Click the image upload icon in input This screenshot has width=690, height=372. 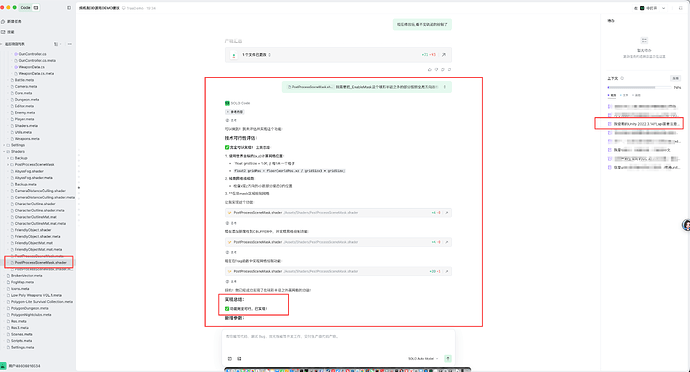(x=239, y=359)
